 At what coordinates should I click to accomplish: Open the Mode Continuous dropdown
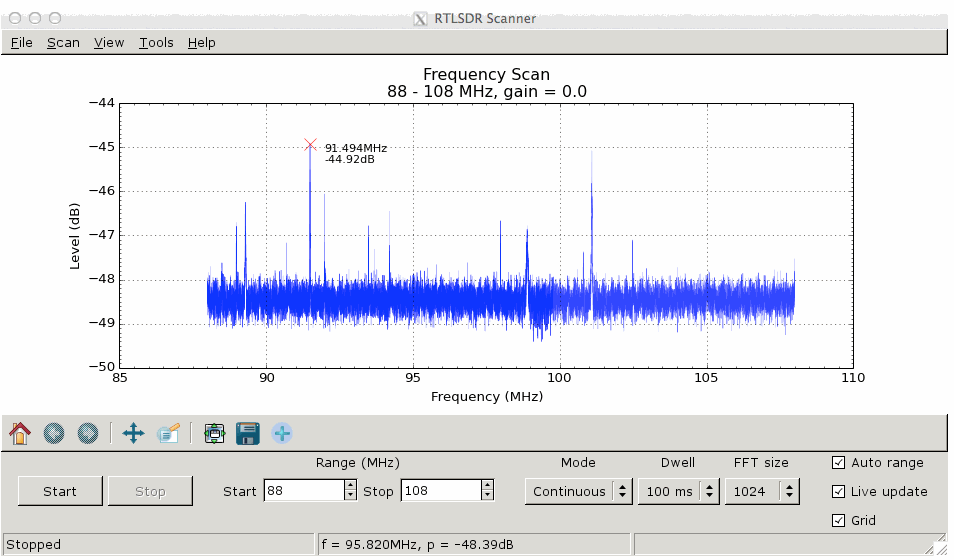[579, 491]
